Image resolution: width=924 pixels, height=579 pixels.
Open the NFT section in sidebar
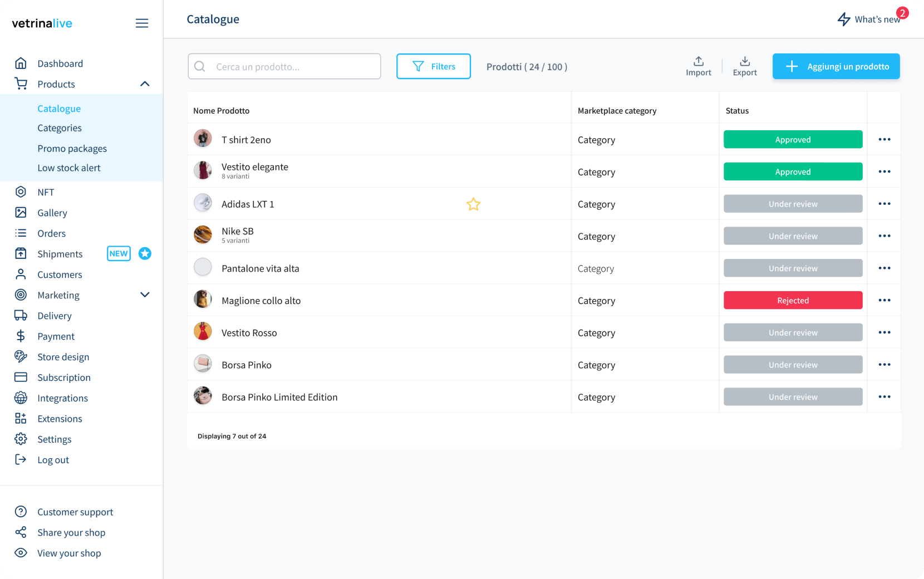coord(46,192)
